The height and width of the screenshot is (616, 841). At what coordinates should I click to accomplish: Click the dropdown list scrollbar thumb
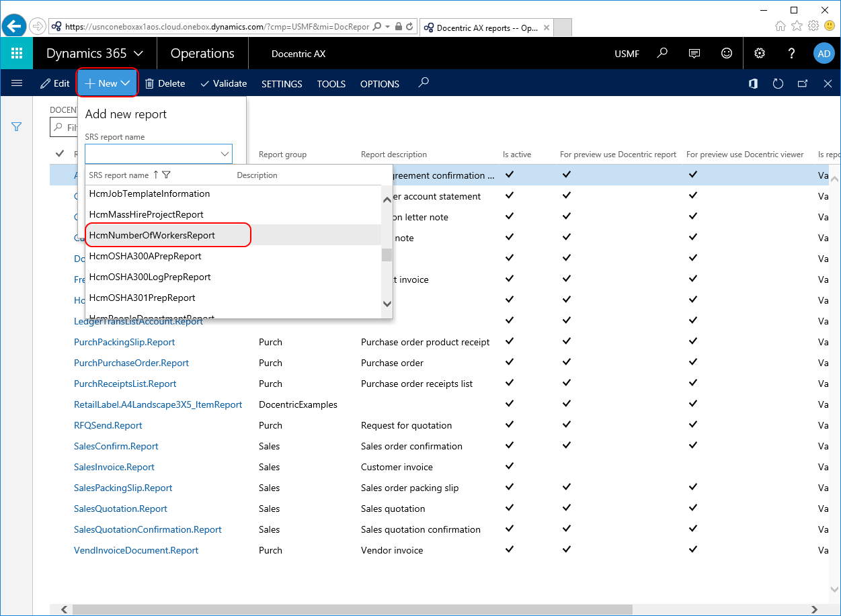(387, 255)
